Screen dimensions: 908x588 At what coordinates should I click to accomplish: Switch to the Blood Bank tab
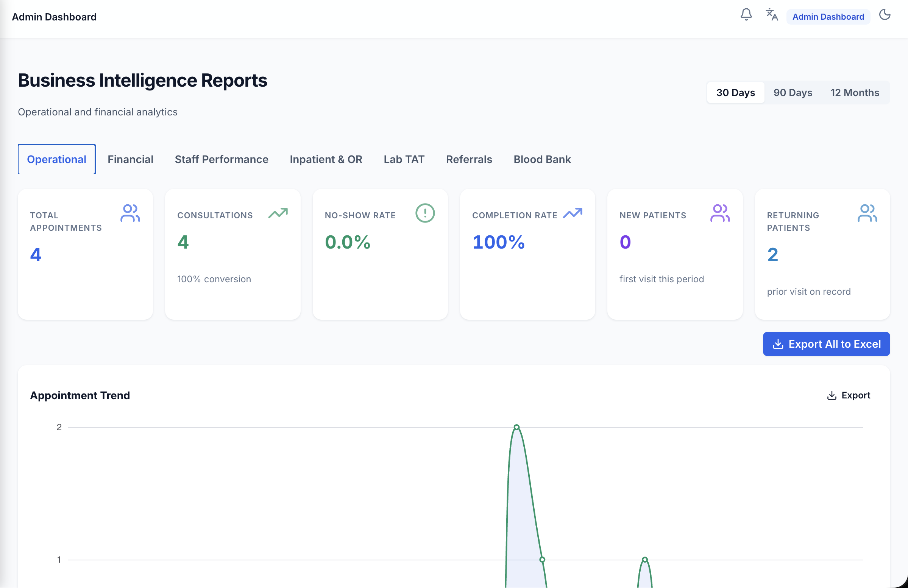542,159
